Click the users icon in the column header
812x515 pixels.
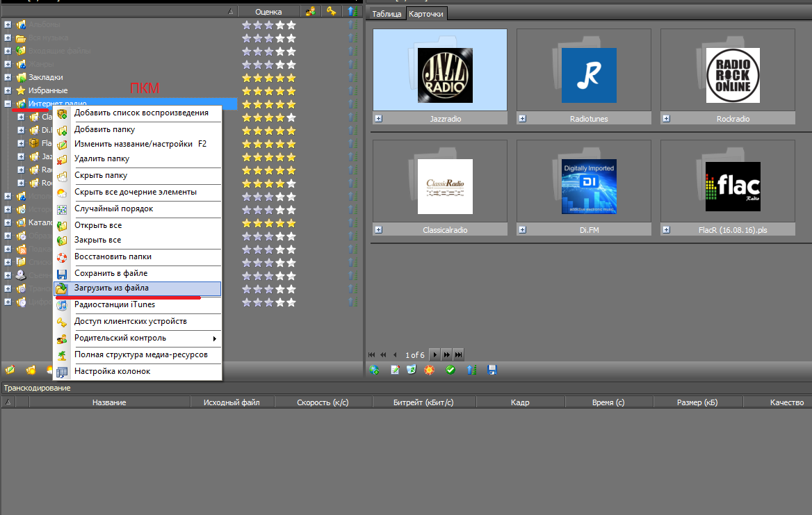tap(309, 11)
